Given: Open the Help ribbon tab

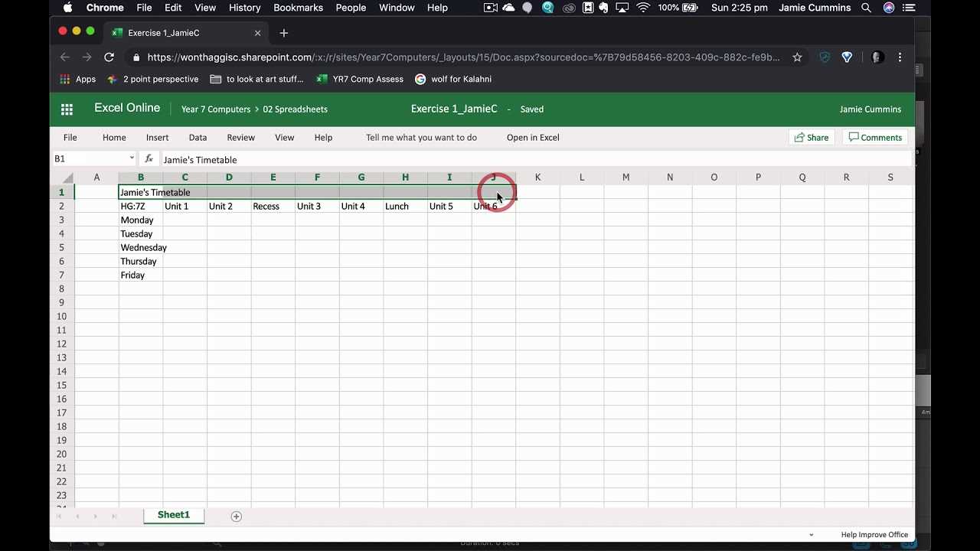Looking at the screenshot, I should click(x=323, y=138).
